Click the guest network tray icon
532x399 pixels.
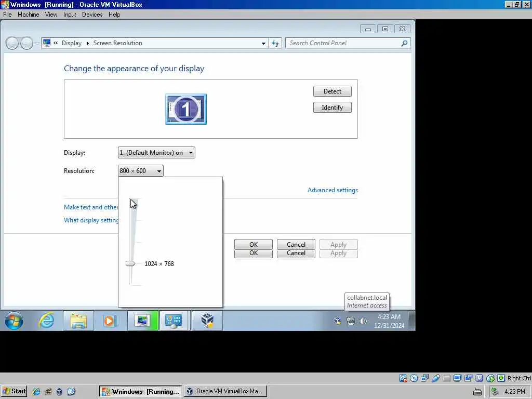(351, 321)
